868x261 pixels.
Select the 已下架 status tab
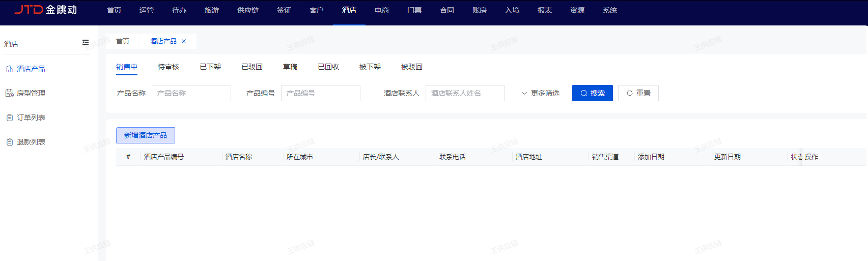tap(210, 67)
